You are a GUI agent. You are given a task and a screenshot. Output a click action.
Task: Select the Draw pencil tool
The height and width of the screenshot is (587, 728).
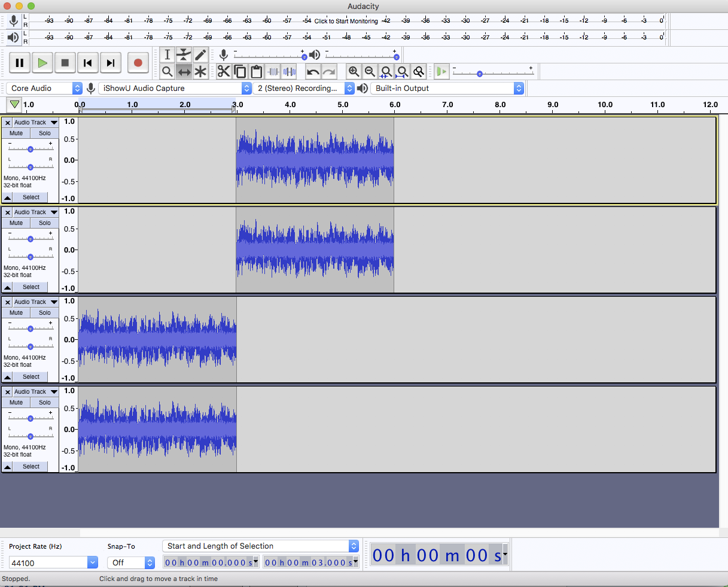click(x=200, y=55)
